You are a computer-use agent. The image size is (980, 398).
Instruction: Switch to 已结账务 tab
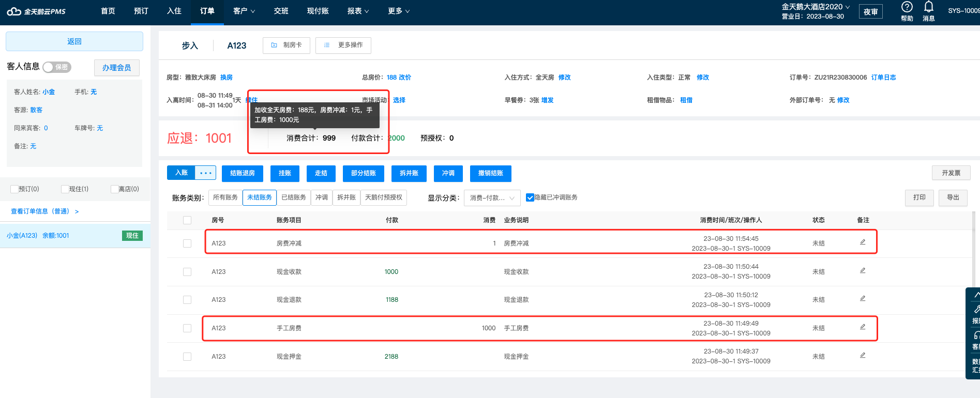(x=294, y=197)
